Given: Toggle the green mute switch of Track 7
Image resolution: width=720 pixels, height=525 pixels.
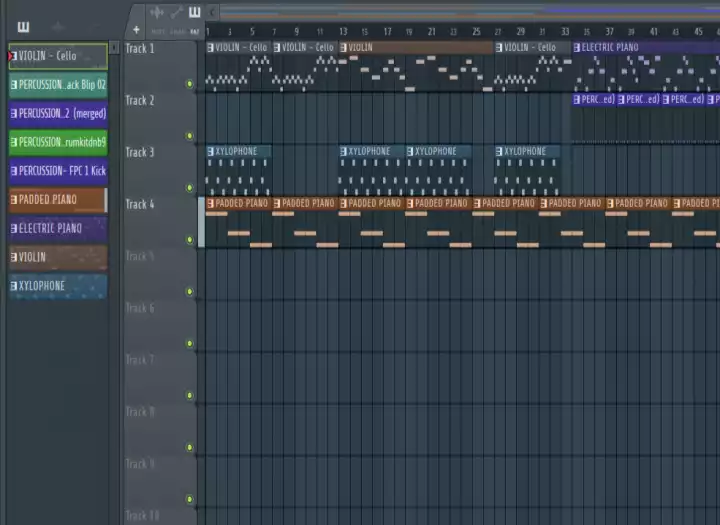Looking at the screenshot, I should [x=189, y=395].
